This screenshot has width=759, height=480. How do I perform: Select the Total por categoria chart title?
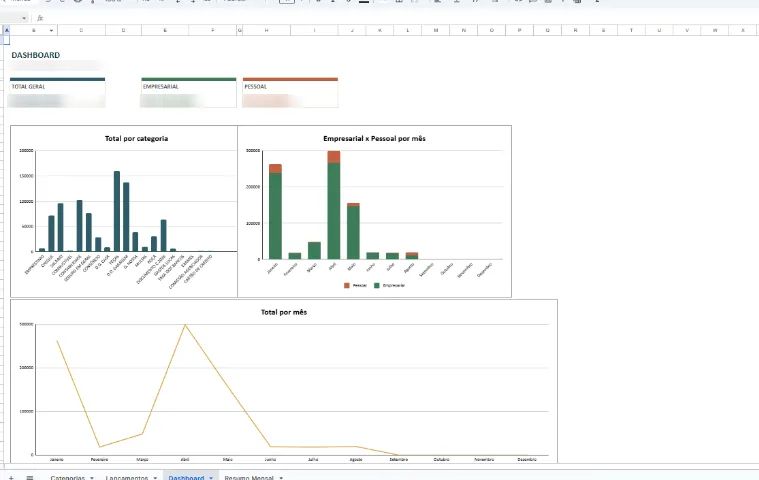click(137, 138)
